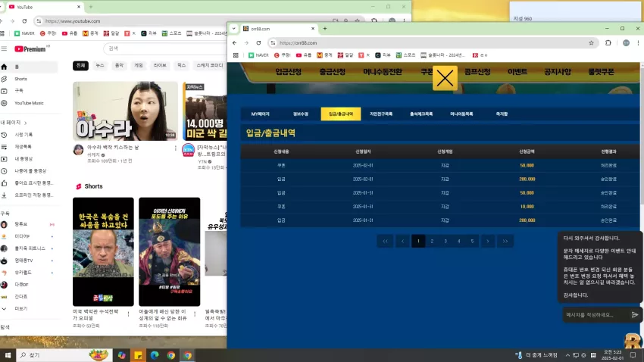Image resolution: width=644 pixels, height=362 pixels.
Task: Select the 뉴스 filter chip on YouTube
Action: 100,65
